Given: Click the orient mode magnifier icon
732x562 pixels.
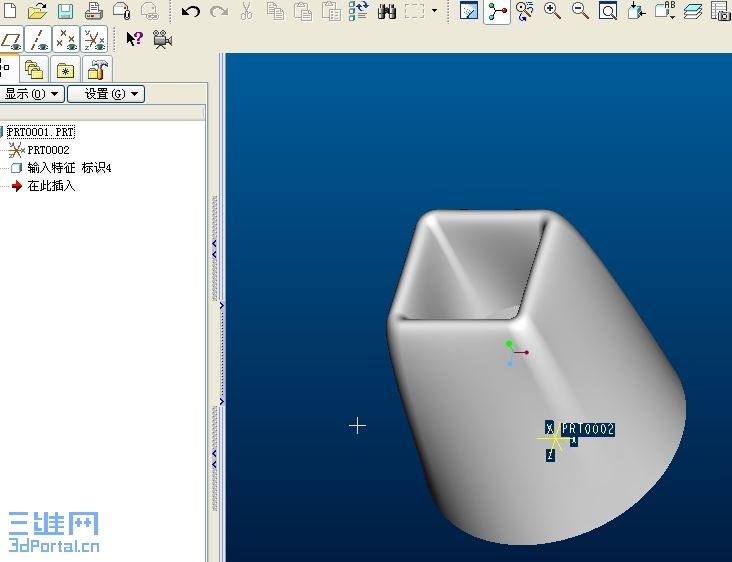Looking at the screenshot, I should click(x=525, y=11).
